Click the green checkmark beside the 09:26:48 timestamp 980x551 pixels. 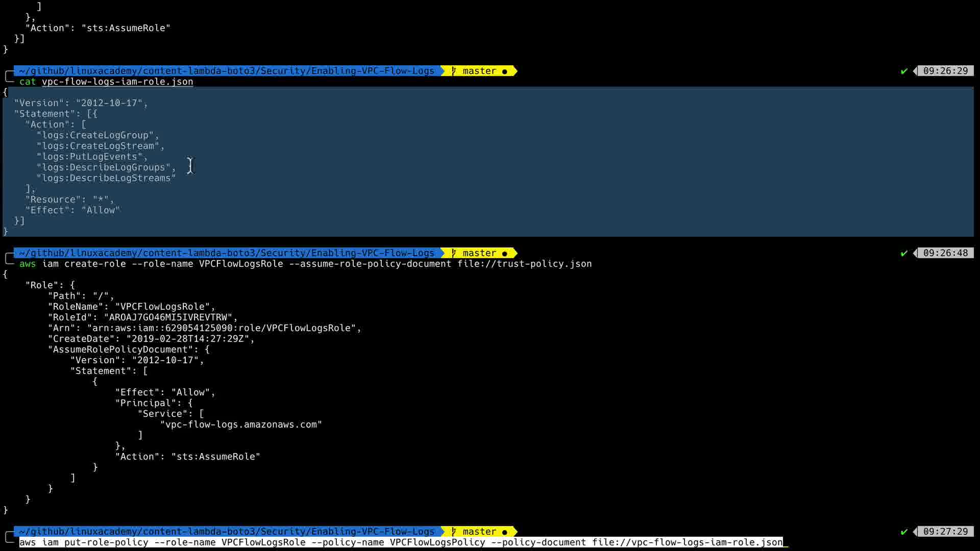(904, 253)
